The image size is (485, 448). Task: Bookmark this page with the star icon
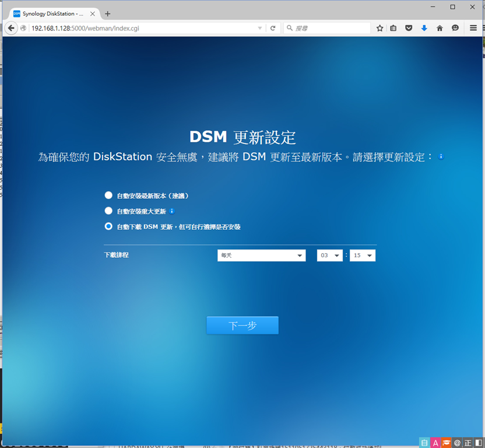[x=380, y=28]
